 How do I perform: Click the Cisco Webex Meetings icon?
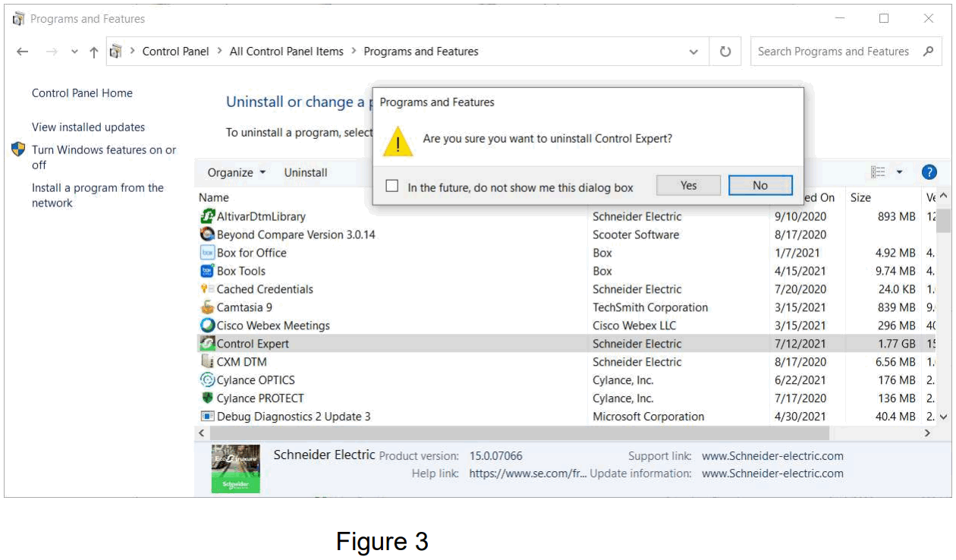click(206, 326)
